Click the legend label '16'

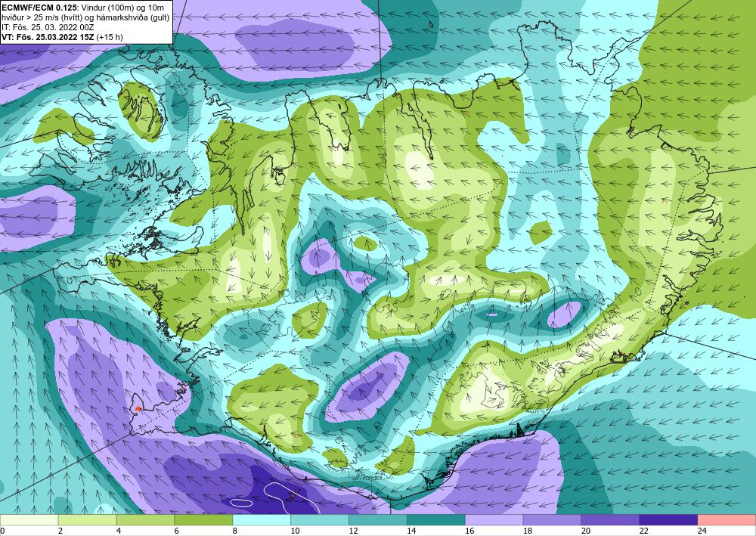(x=469, y=531)
